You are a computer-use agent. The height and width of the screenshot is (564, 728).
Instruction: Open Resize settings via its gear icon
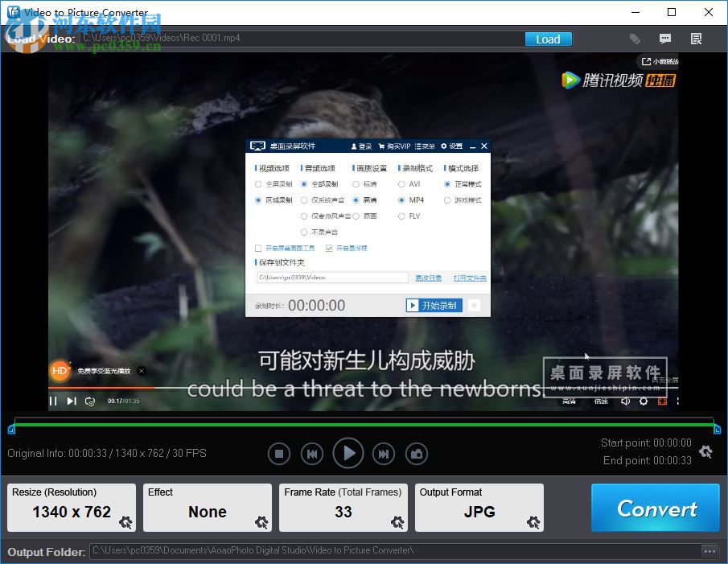coord(125,522)
